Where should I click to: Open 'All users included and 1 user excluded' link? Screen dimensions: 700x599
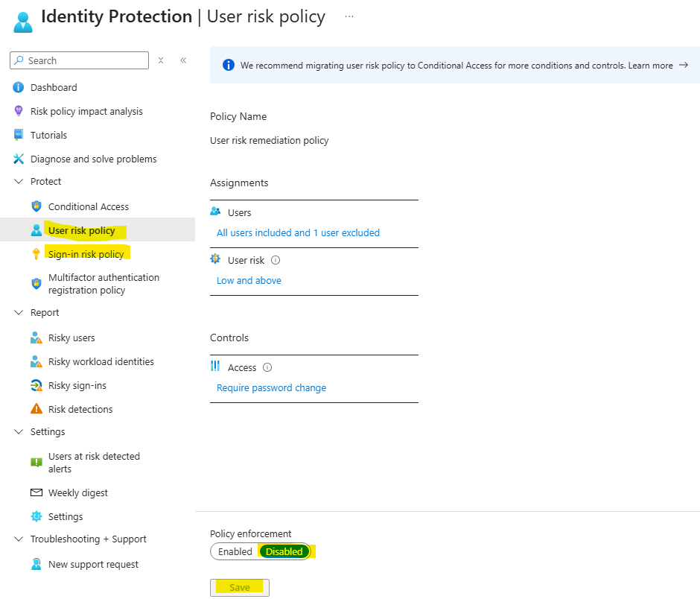point(298,232)
